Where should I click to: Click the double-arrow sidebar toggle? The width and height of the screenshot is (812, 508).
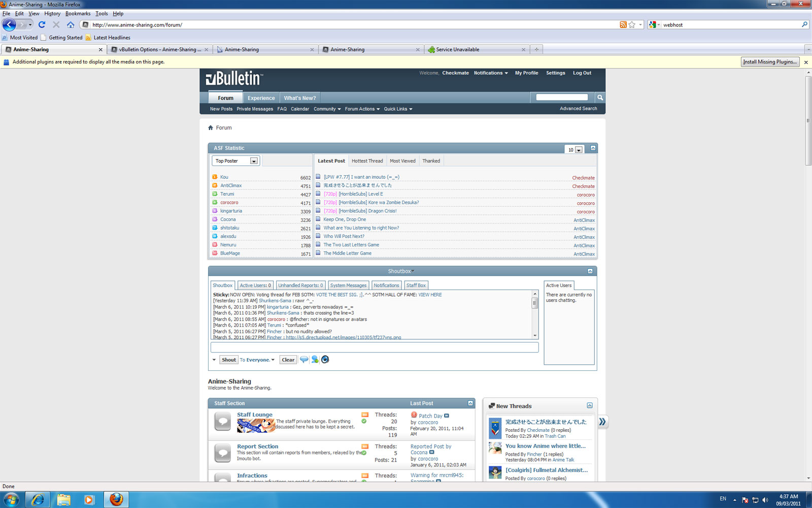(x=602, y=422)
